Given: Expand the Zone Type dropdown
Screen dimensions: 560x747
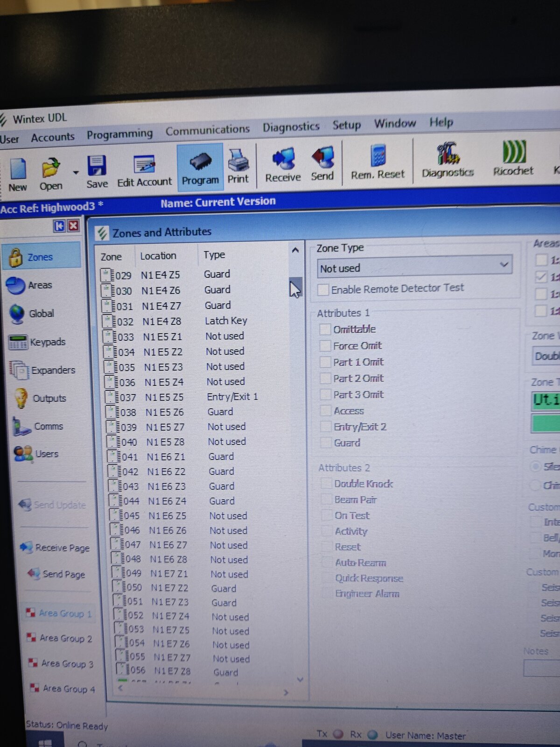Looking at the screenshot, I should pos(504,265).
